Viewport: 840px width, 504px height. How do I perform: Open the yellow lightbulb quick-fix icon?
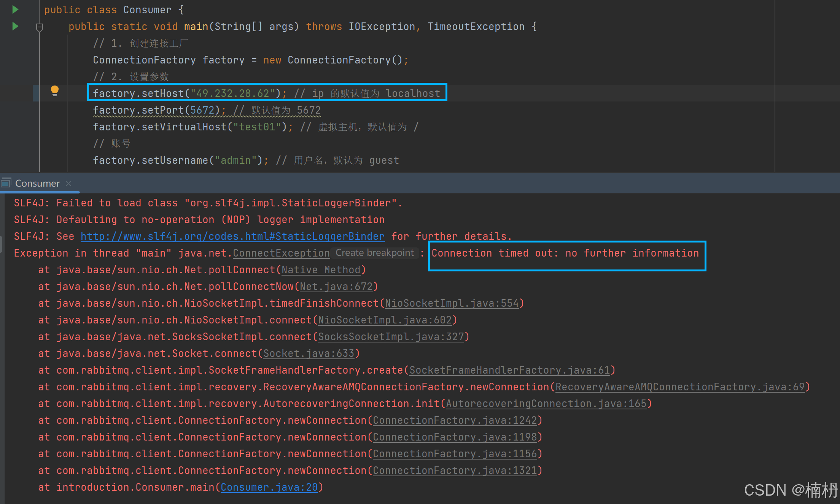(55, 91)
